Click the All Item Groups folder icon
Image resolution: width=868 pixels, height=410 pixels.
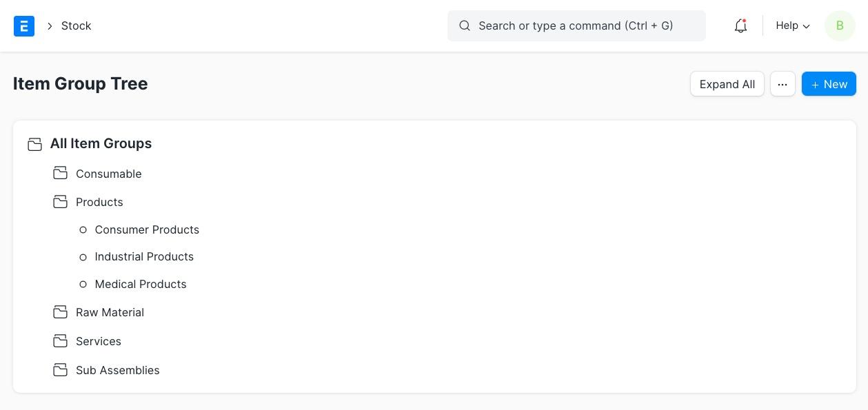(34, 144)
